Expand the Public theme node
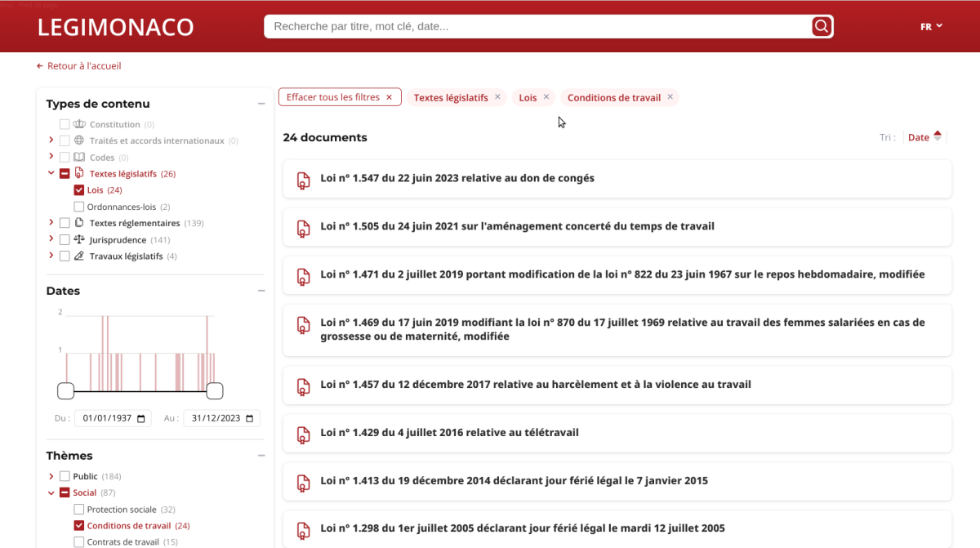Screen dimensions: 980x548 (51, 476)
